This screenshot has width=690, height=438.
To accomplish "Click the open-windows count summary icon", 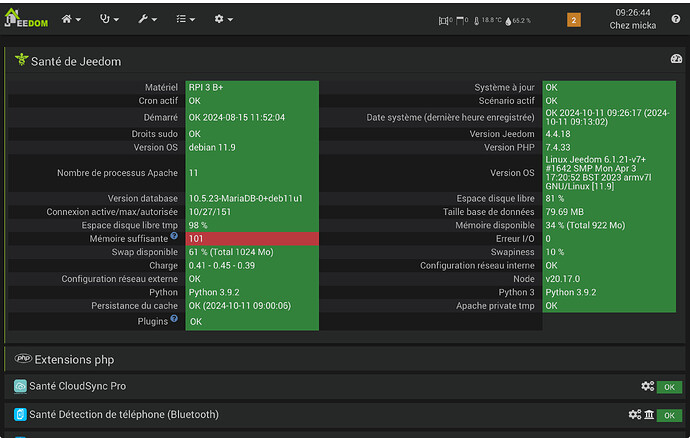I will pos(445,21).
